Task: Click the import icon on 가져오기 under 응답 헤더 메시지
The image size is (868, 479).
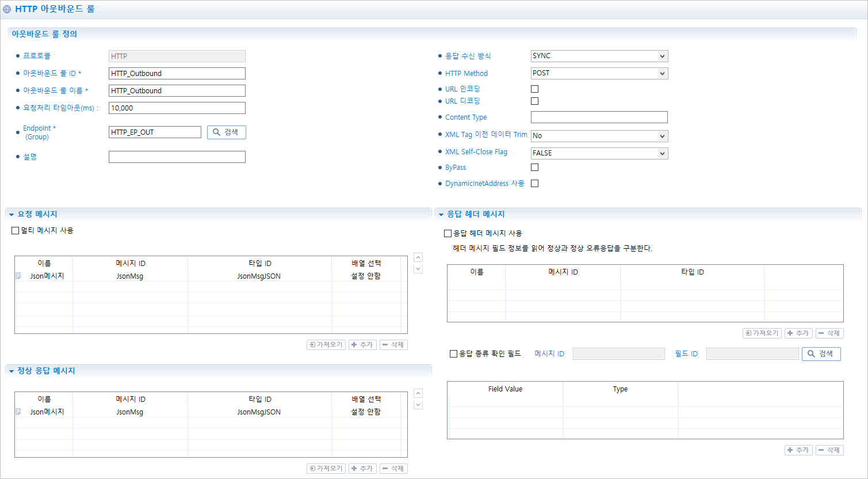Action: (x=747, y=333)
